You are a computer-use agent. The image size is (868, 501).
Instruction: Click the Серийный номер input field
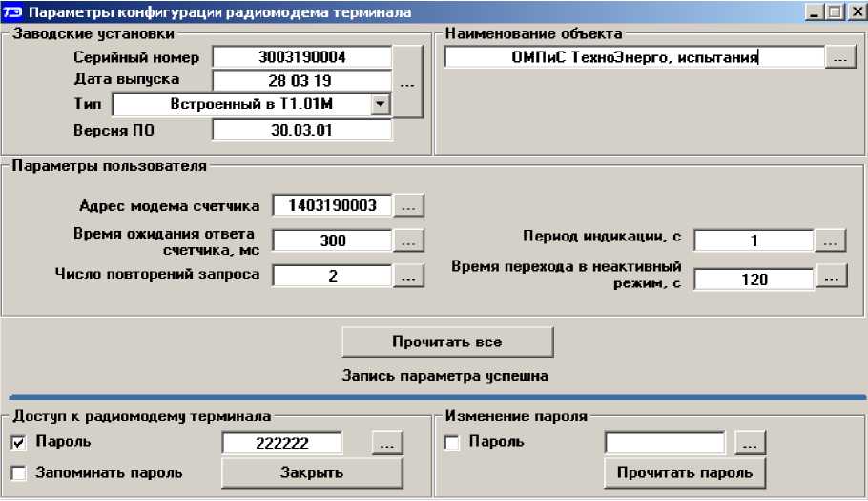[301, 57]
